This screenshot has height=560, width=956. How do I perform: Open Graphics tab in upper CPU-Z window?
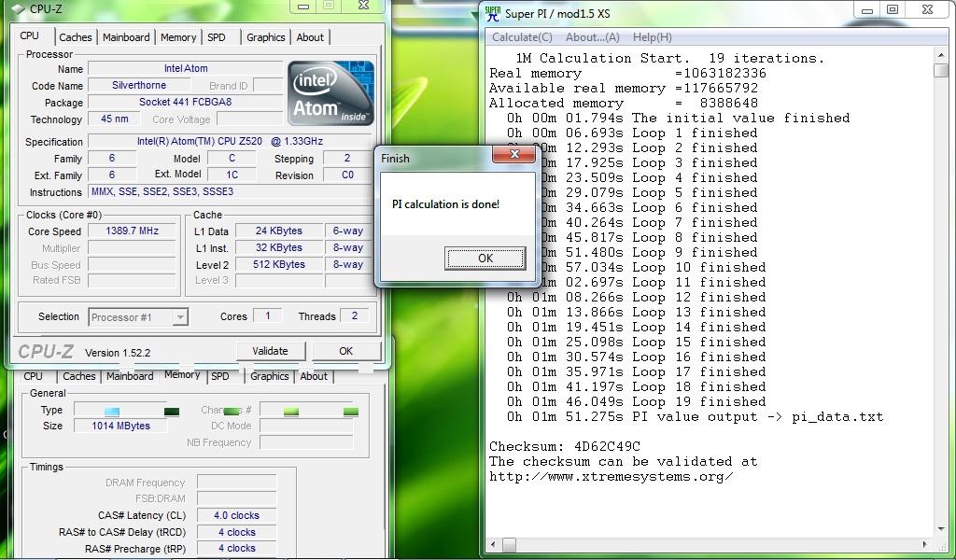[x=266, y=37]
